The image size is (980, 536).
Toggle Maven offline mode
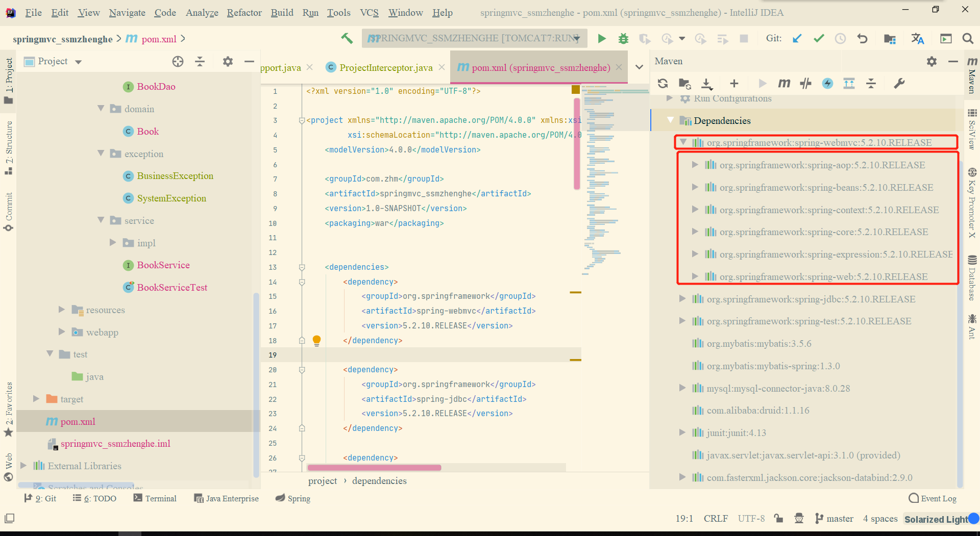click(805, 84)
